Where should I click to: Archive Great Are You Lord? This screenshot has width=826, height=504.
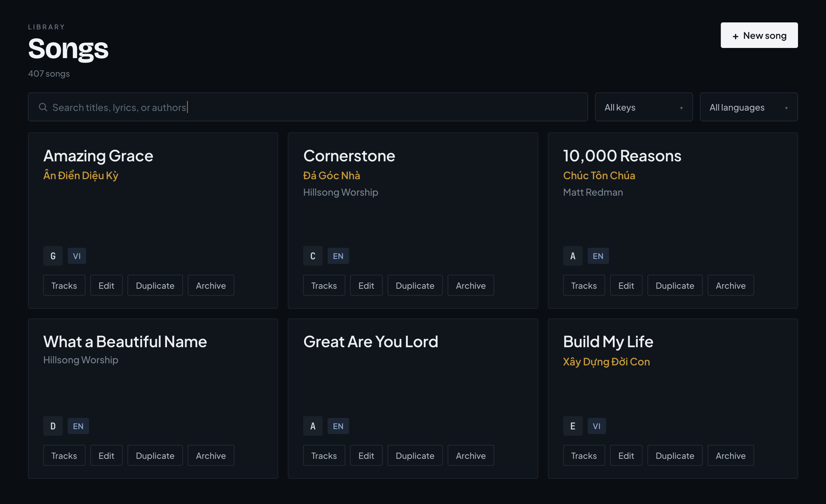(x=471, y=455)
